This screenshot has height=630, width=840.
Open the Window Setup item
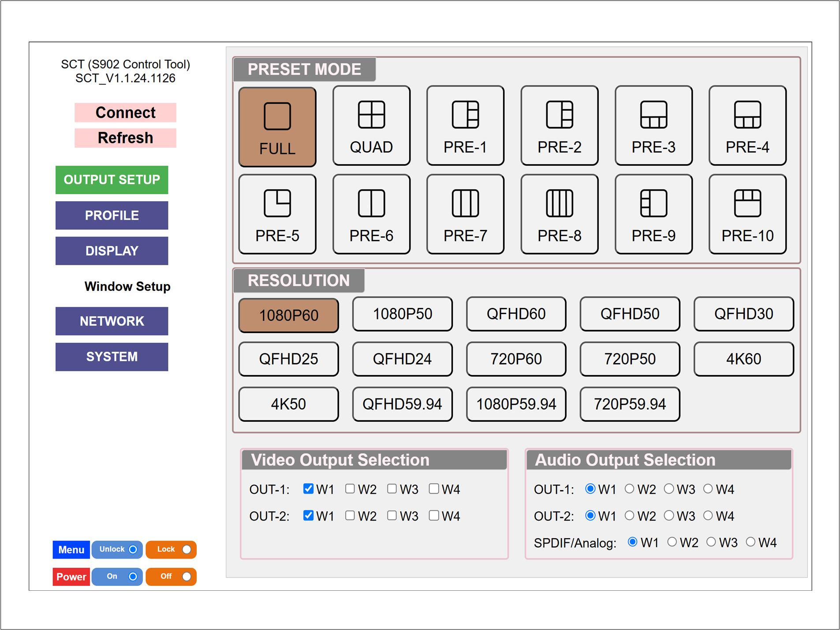coord(127,287)
